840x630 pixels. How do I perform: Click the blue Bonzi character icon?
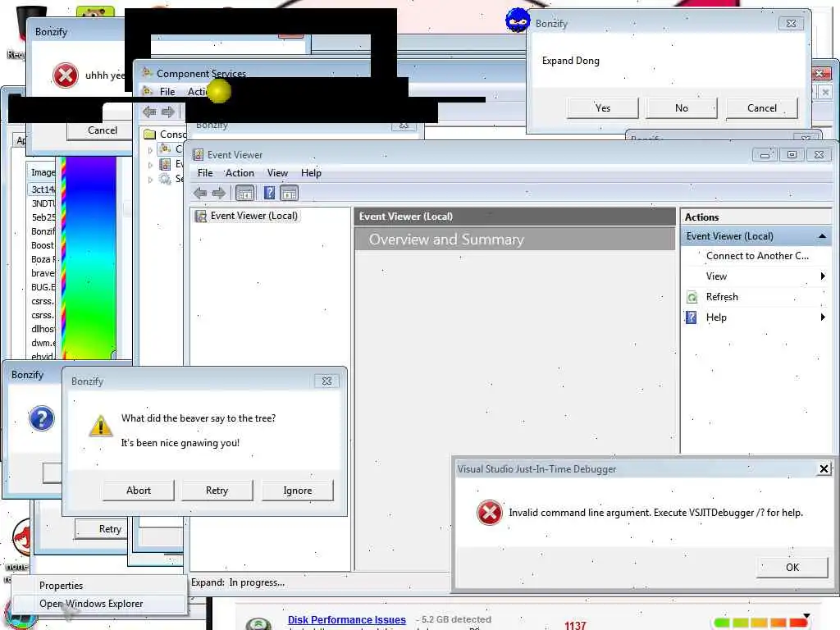click(517, 21)
